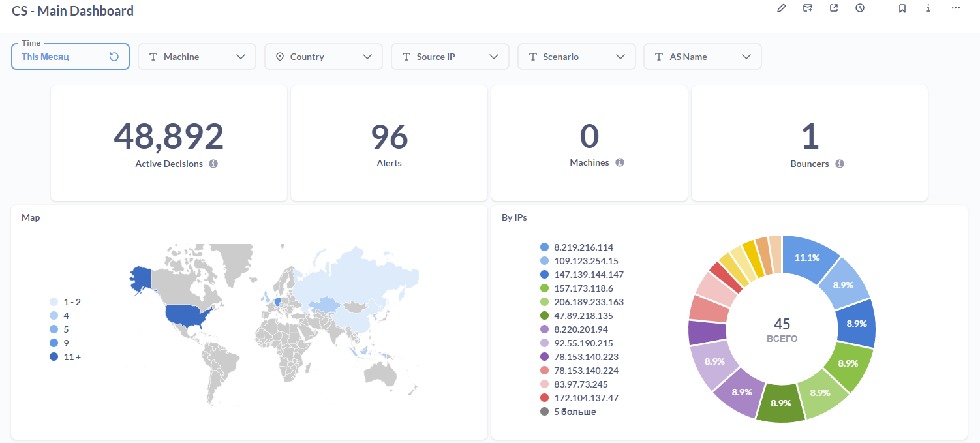Click the green color dot beside 157.173.118.6

point(544,288)
